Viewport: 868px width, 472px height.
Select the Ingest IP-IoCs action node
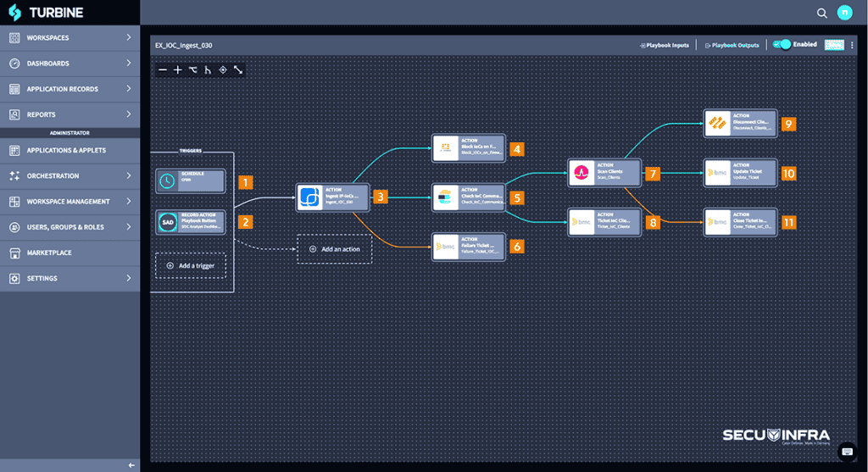pos(332,197)
